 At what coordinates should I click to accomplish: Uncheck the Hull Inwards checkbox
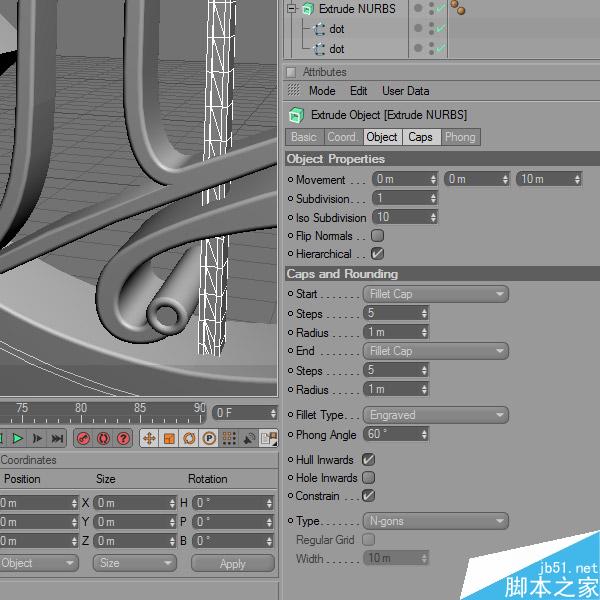(368, 460)
